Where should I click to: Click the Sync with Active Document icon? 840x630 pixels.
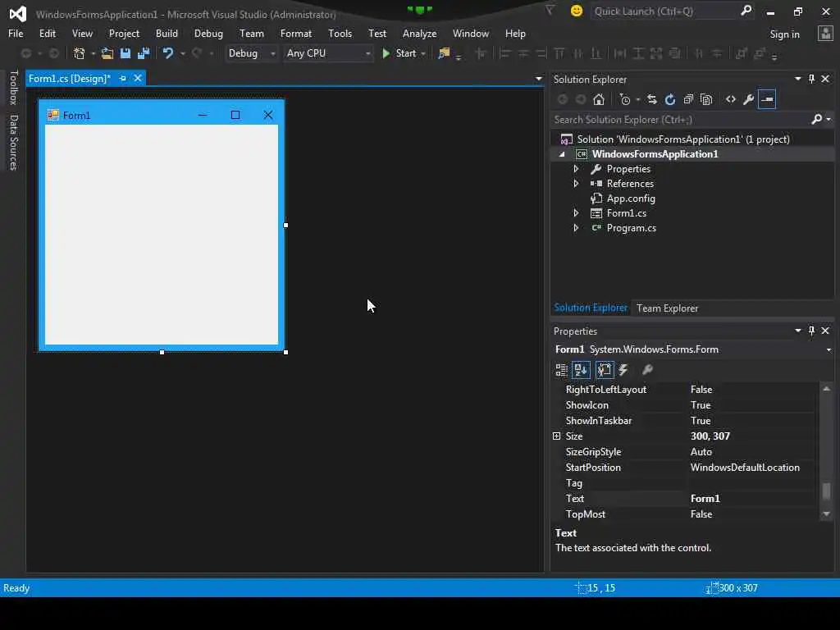point(652,99)
